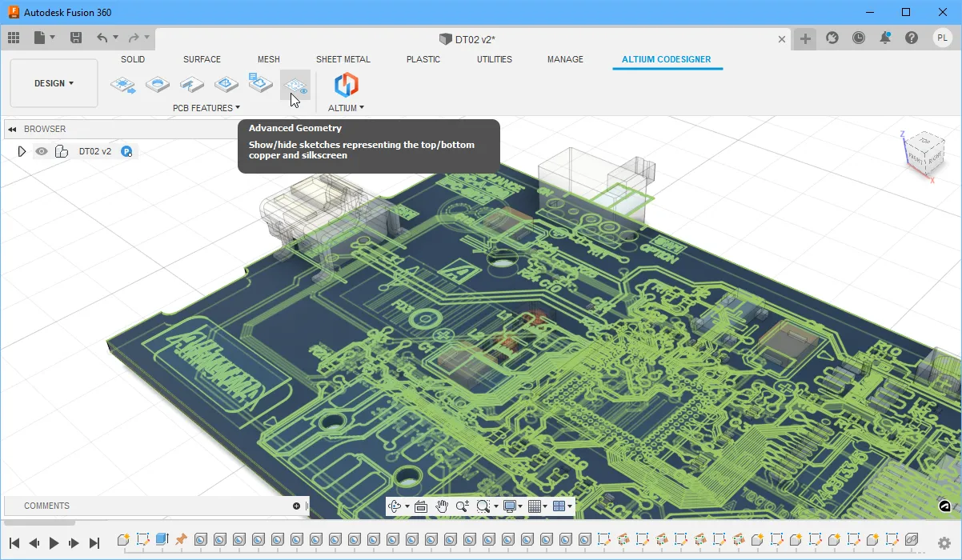Click the Data Panel grid icon
The image size is (962, 560).
[14, 38]
